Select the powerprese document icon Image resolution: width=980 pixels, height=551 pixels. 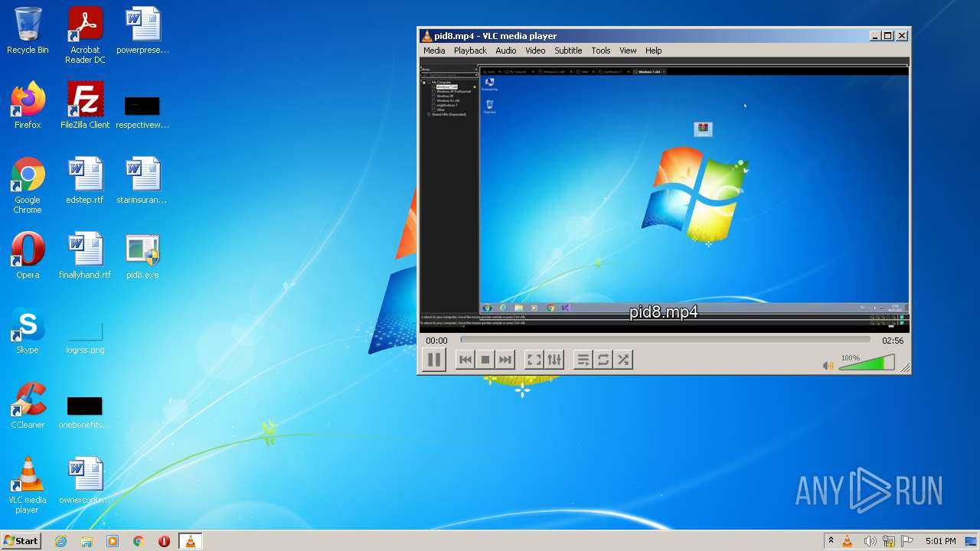142,31
